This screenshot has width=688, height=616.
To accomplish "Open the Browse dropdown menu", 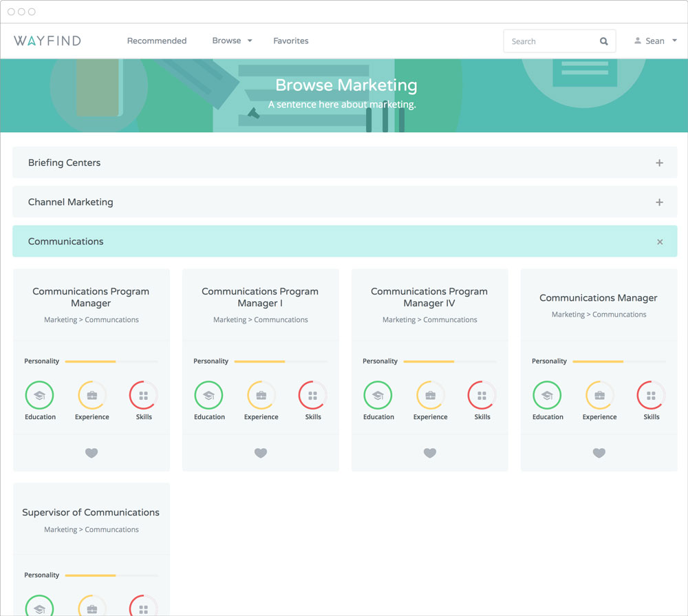I will coord(232,41).
